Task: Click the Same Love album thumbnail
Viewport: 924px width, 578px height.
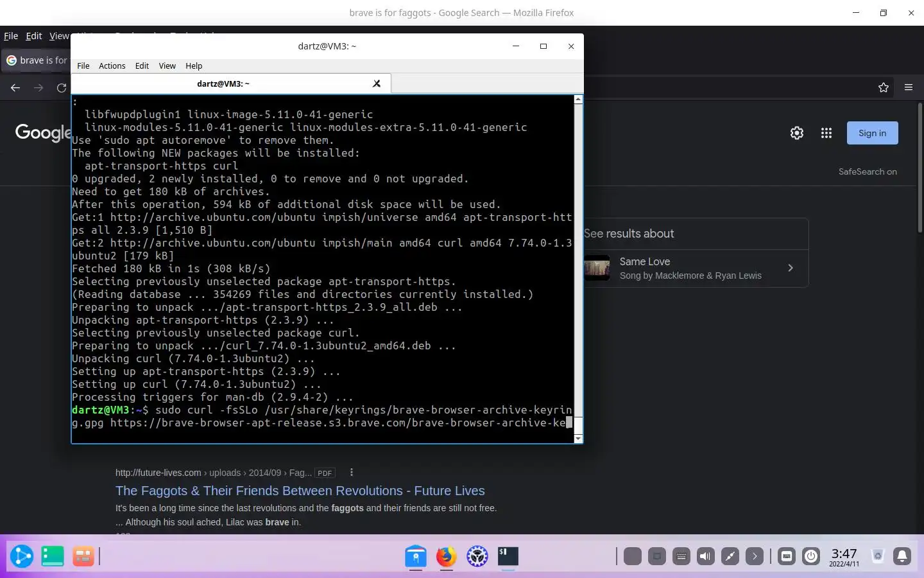Action: coord(597,268)
